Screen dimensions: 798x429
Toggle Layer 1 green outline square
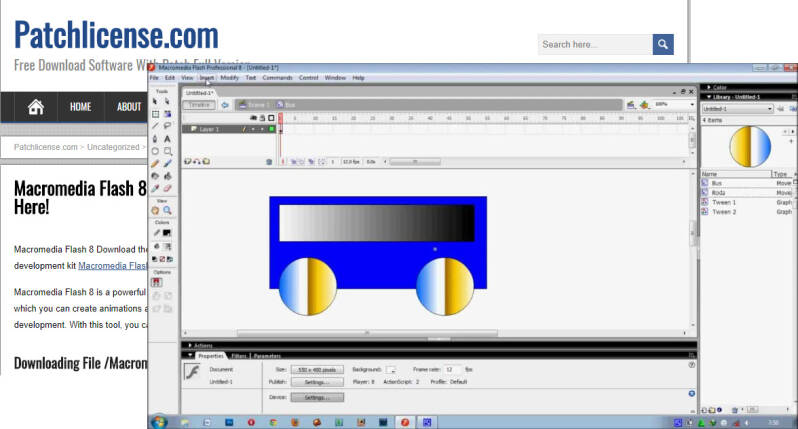(271, 129)
